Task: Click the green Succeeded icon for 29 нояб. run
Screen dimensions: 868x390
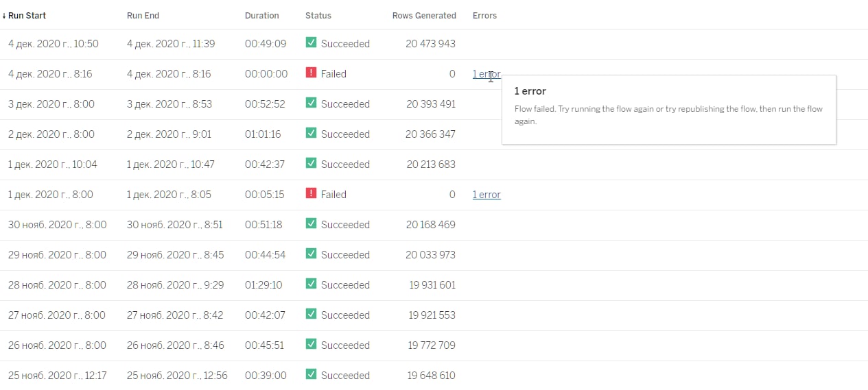Action: click(x=311, y=254)
